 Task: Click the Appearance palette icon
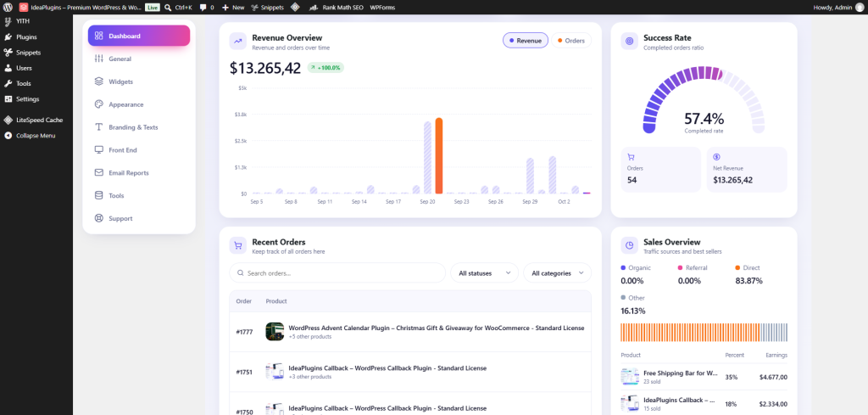[x=99, y=104]
